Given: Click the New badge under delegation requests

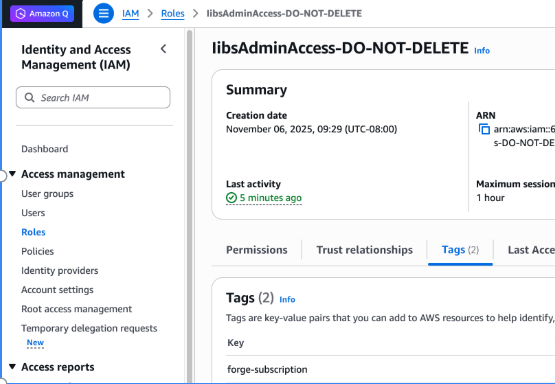Looking at the screenshot, I should tap(35, 343).
